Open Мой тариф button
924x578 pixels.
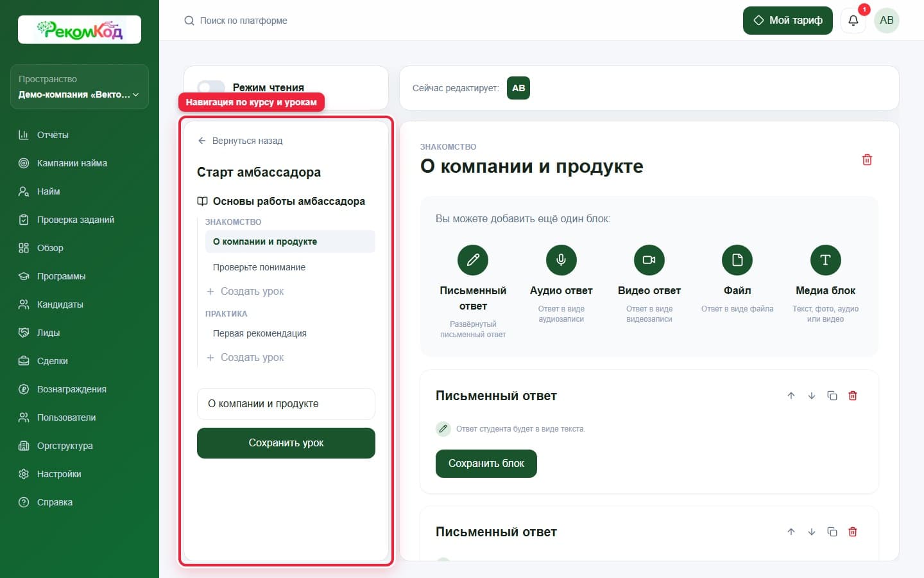788,21
